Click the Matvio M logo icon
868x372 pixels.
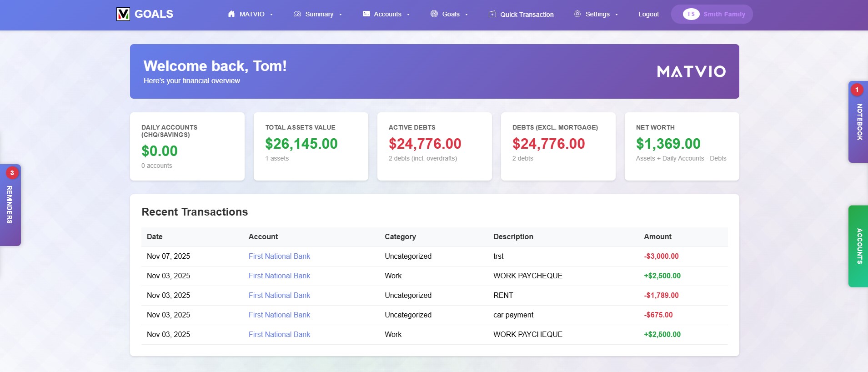point(123,14)
